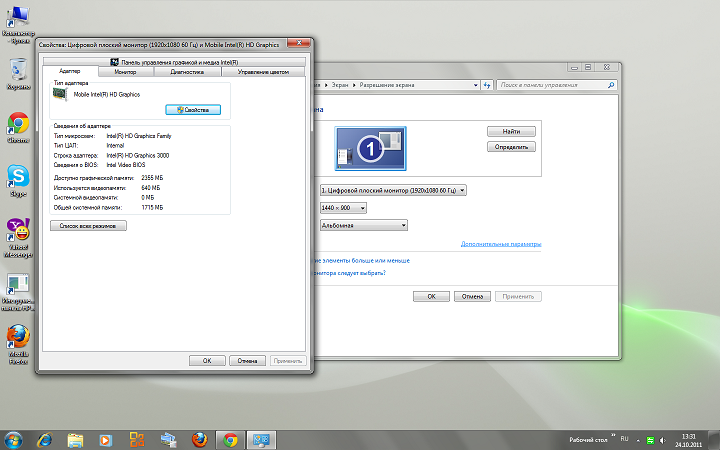Click the adapter card icon
This screenshot has height=450, width=720.
point(60,94)
